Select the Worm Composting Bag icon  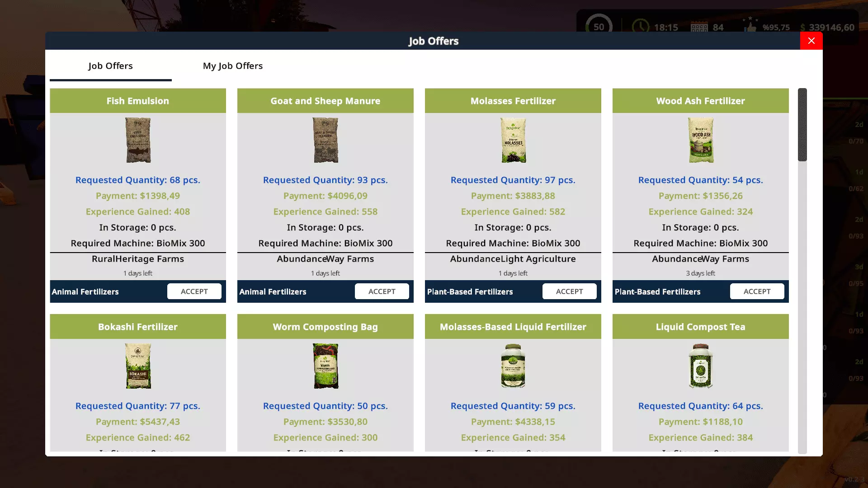point(325,366)
